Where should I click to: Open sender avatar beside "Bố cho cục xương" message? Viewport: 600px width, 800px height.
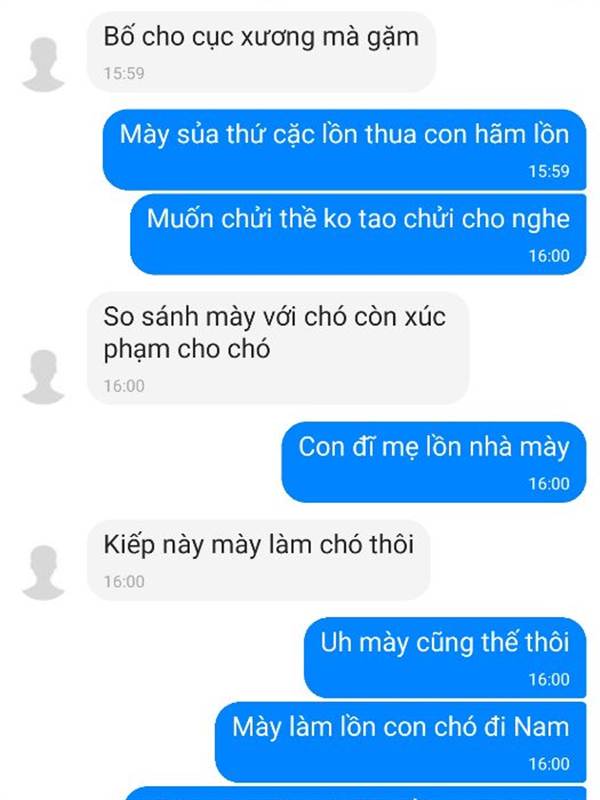pos(43,64)
